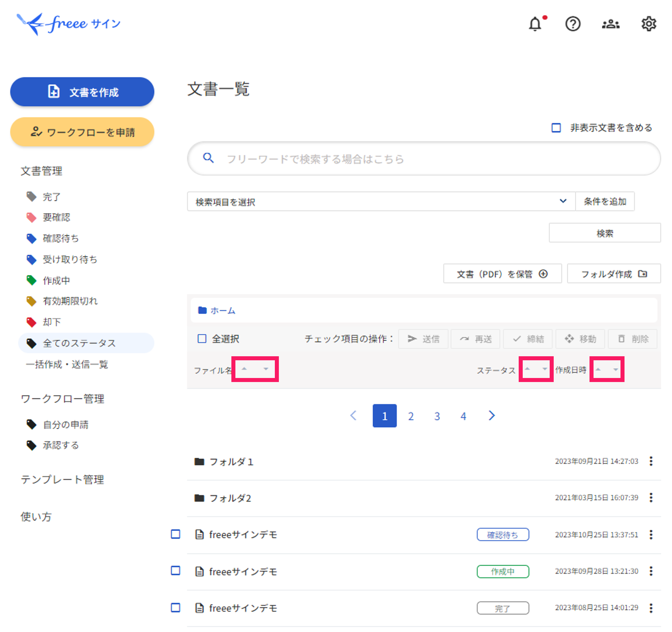Go to previous page with left chevron
This screenshot has width=672, height=632.
coord(353,415)
